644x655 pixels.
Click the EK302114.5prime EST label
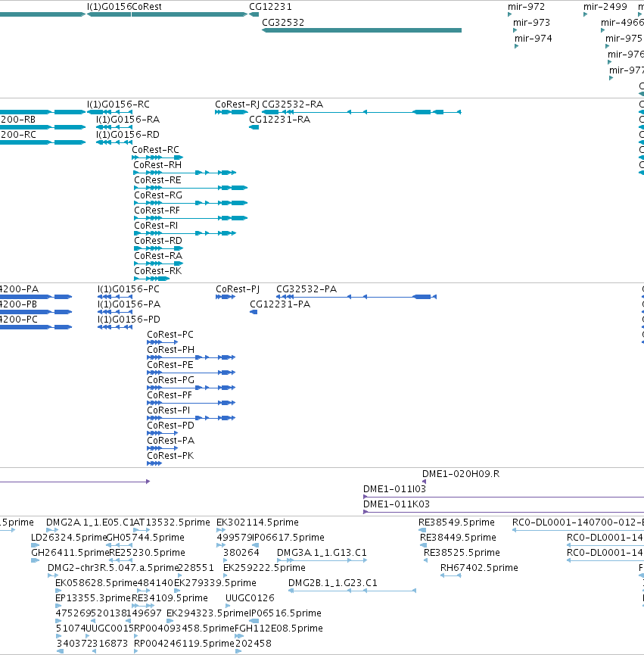tap(257, 522)
